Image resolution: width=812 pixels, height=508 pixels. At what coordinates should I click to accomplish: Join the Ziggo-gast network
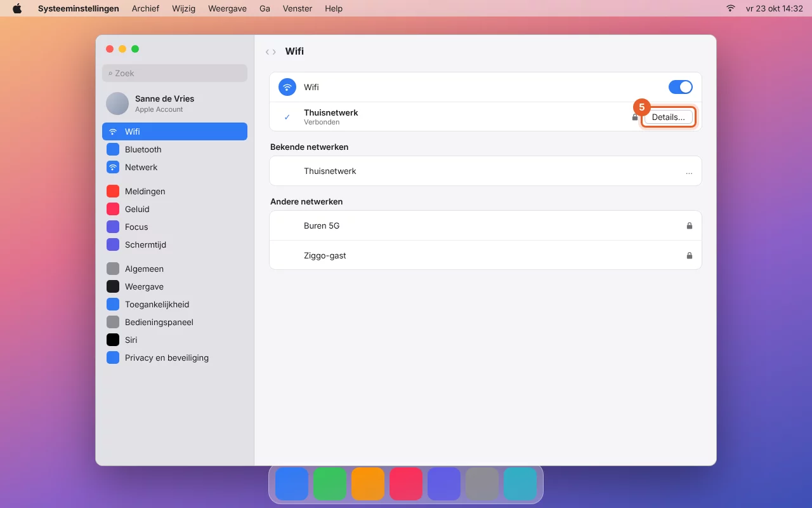point(485,255)
